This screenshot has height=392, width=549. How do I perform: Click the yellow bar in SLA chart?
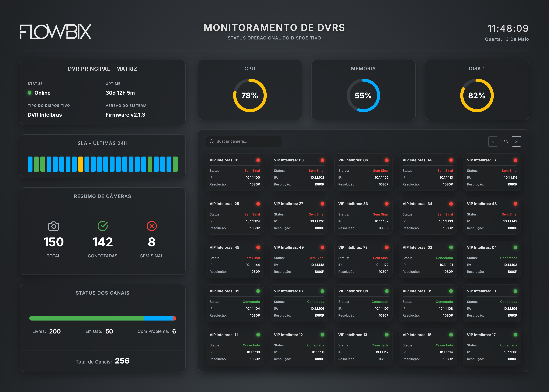click(80, 164)
